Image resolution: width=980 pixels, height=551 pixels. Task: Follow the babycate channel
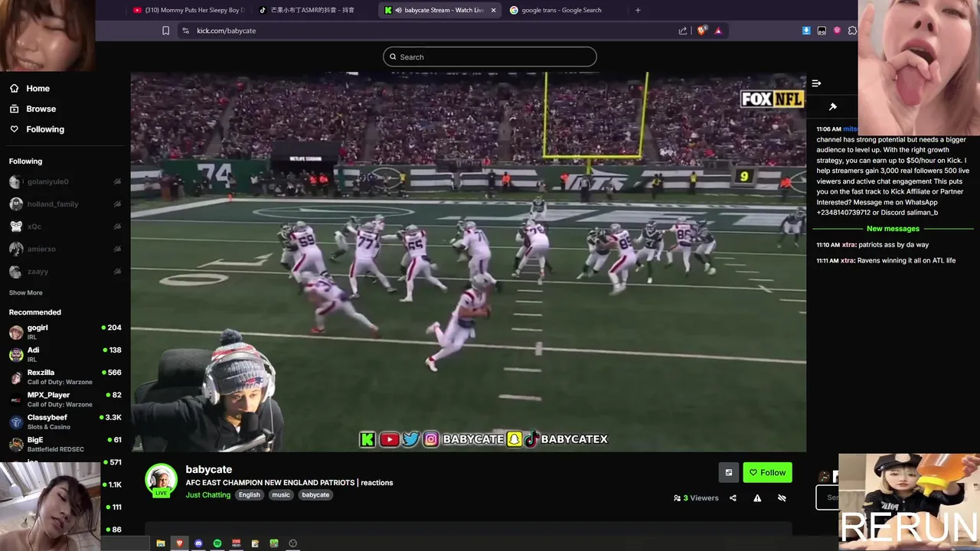pos(767,472)
